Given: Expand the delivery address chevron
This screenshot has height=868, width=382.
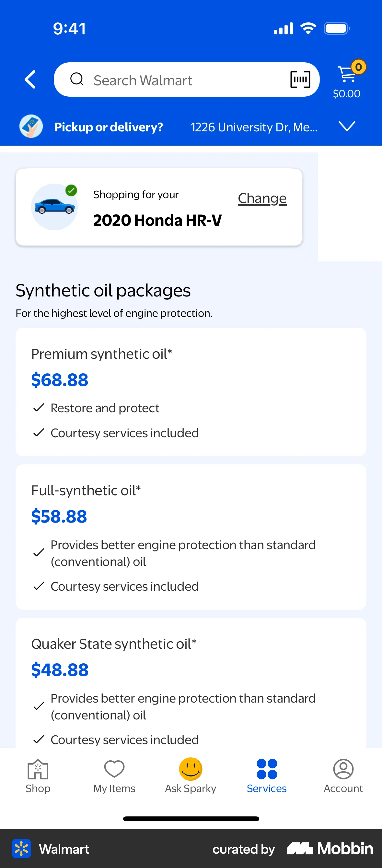Looking at the screenshot, I should pos(347,127).
